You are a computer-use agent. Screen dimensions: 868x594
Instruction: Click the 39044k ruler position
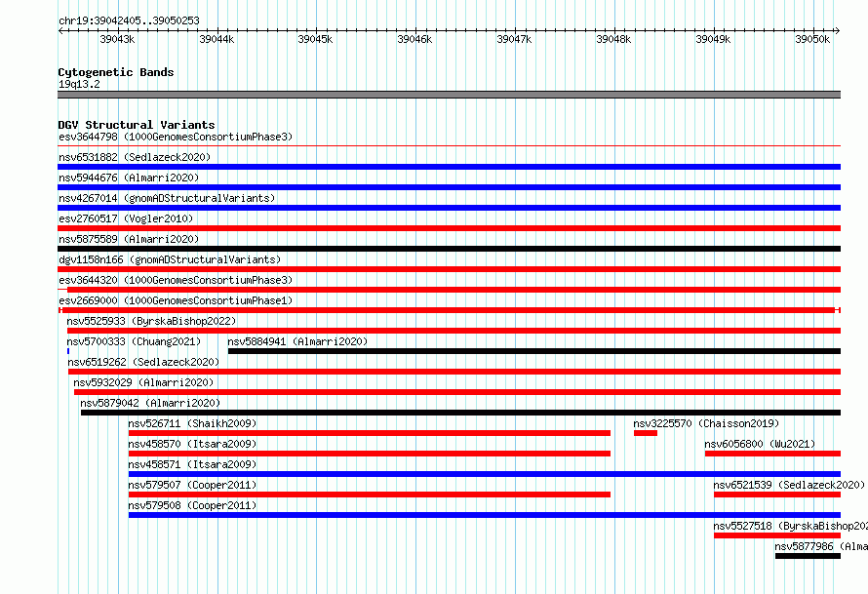217,39
